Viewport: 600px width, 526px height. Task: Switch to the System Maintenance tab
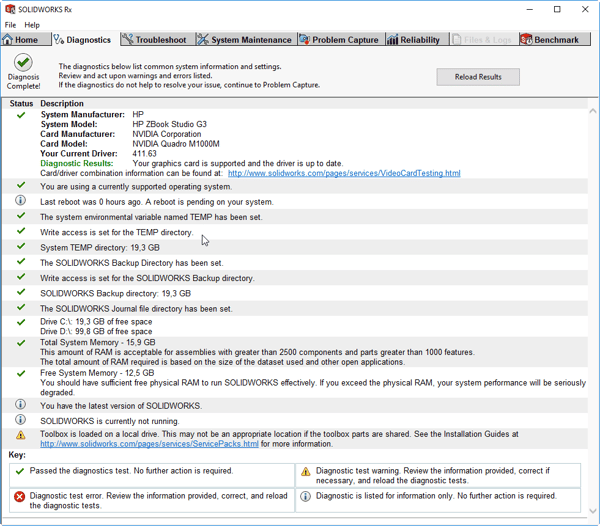[x=246, y=39]
